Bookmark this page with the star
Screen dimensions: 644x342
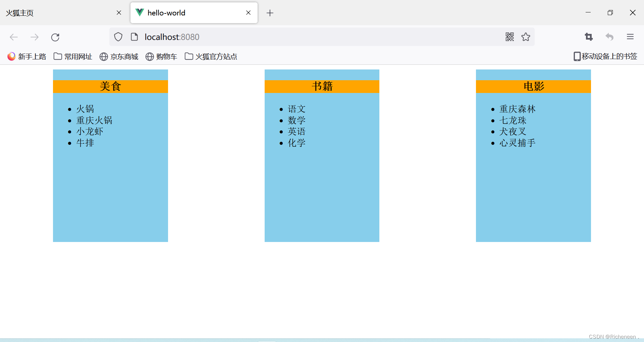coord(526,37)
